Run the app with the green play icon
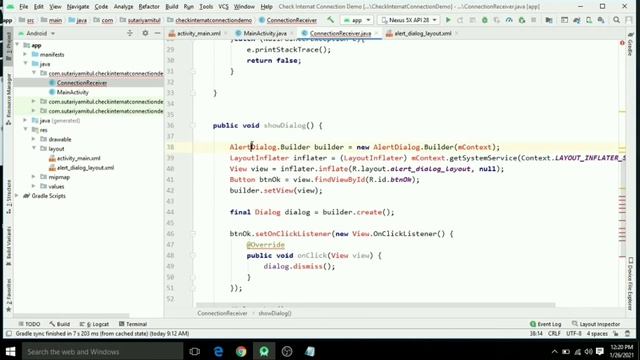 coord(448,20)
